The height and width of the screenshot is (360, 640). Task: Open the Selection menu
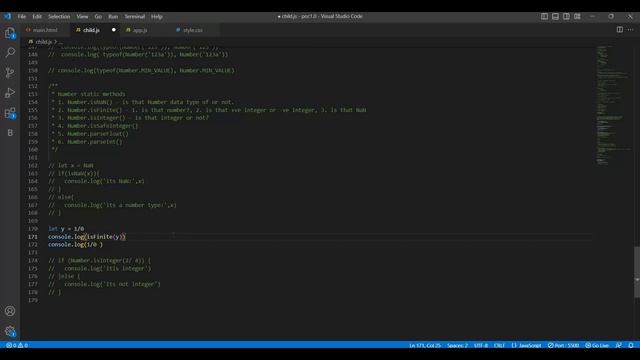tap(59, 17)
